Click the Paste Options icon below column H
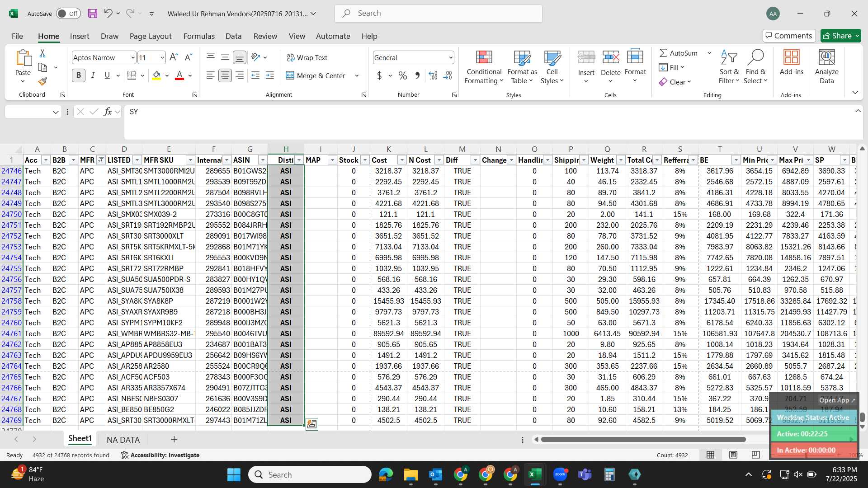Screen dimensions: 868x488 312,424
